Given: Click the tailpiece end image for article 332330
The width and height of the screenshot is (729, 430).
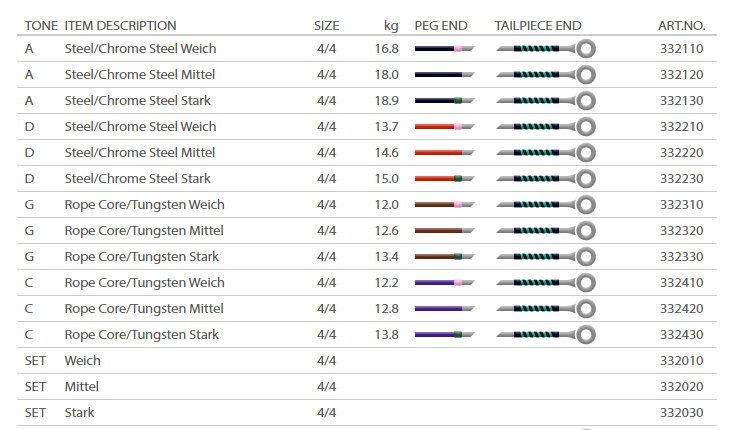Looking at the screenshot, I should coord(546,257).
